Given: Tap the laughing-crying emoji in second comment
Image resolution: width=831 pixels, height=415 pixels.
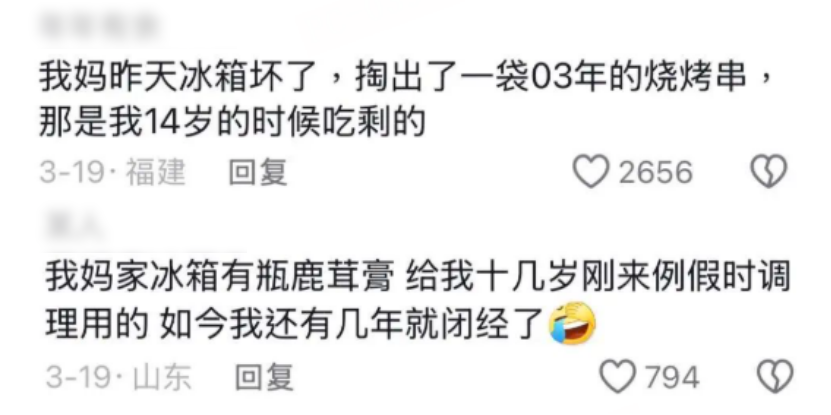Looking at the screenshot, I should pos(572,324).
